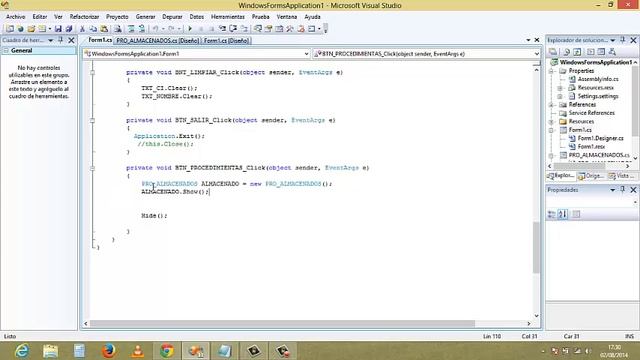The width and height of the screenshot is (640, 360).
Task: Select AssemblyInfo.cs in Solution Explorer
Action: pos(598,79)
